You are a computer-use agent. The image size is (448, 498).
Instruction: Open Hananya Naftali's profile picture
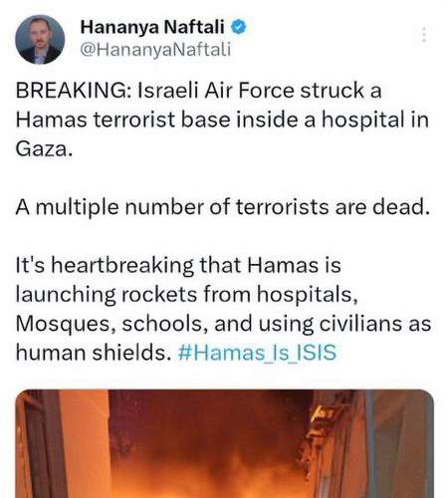click(40, 39)
